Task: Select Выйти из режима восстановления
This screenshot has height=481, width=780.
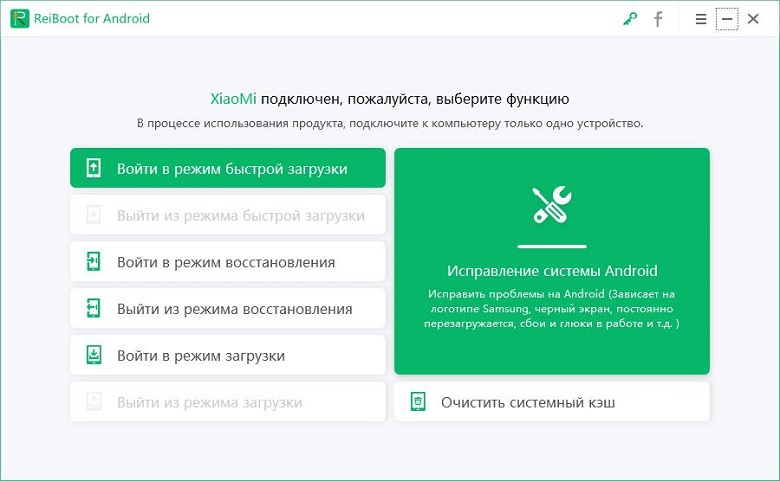Action: (x=228, y=308)
